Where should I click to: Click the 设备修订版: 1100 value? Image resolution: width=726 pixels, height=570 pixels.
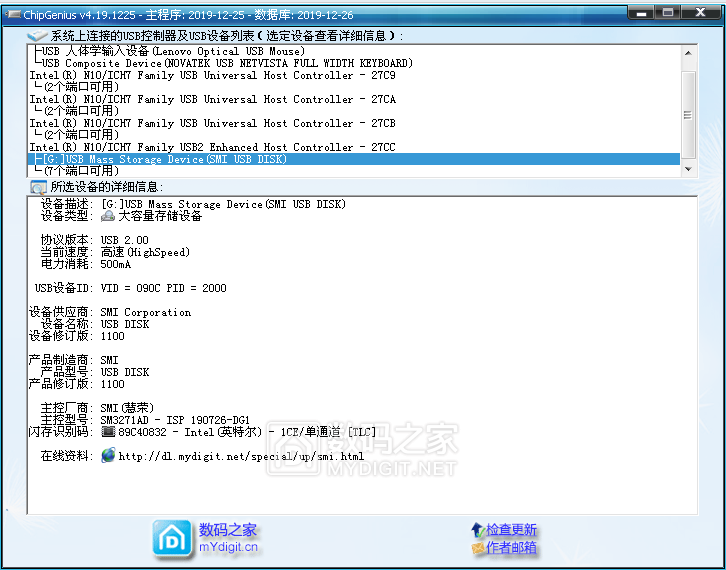tap(113, 336)
